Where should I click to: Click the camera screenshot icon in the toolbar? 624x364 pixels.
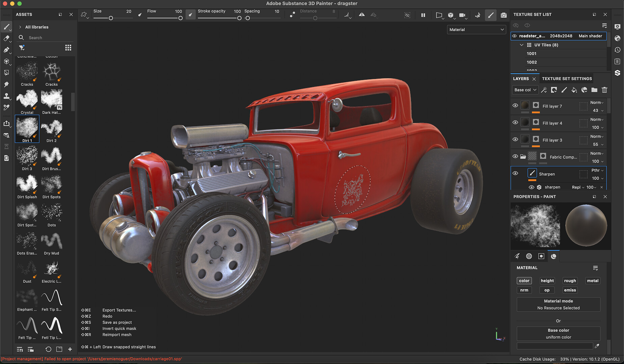tap(504, 15)
